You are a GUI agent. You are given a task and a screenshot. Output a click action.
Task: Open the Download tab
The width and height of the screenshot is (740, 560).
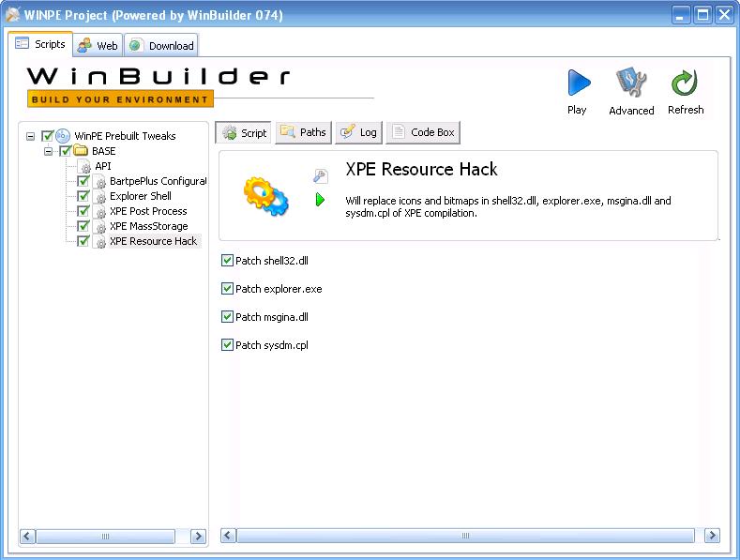point(161,46)
